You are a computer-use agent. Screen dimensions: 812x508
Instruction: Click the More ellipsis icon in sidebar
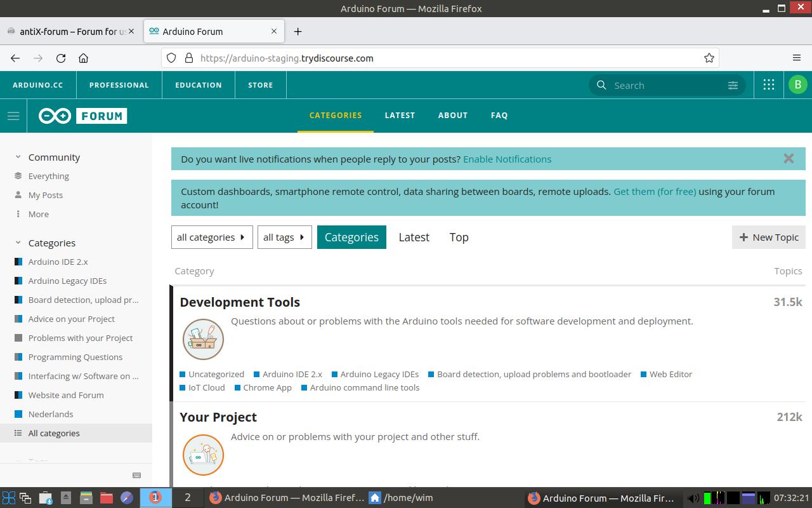point(18,214)
